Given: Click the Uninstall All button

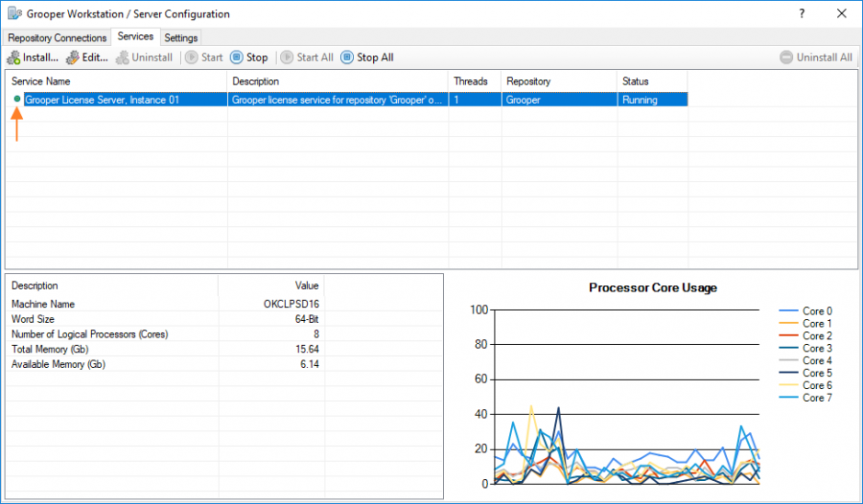Looking at the screenshot, I should pos(816,57).
